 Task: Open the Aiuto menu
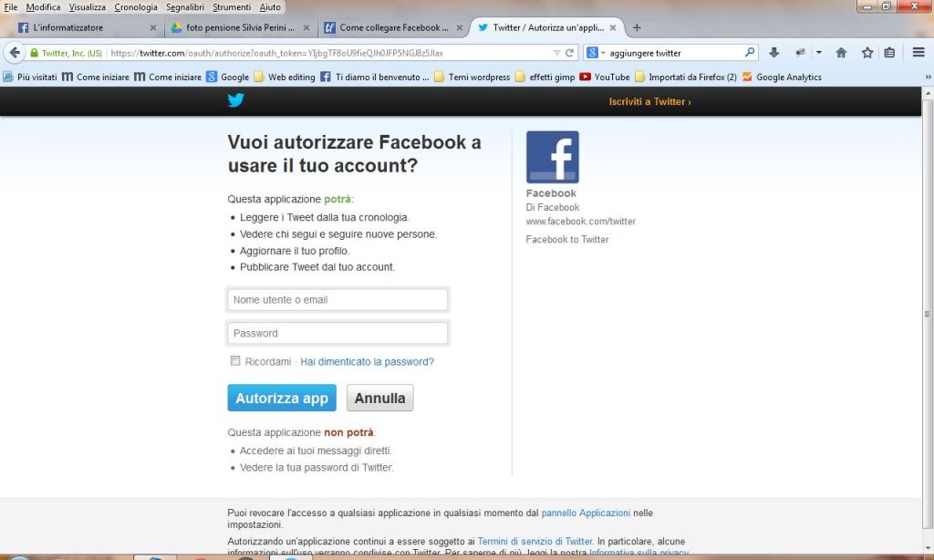pyautogui.click(x=270, y=7)
